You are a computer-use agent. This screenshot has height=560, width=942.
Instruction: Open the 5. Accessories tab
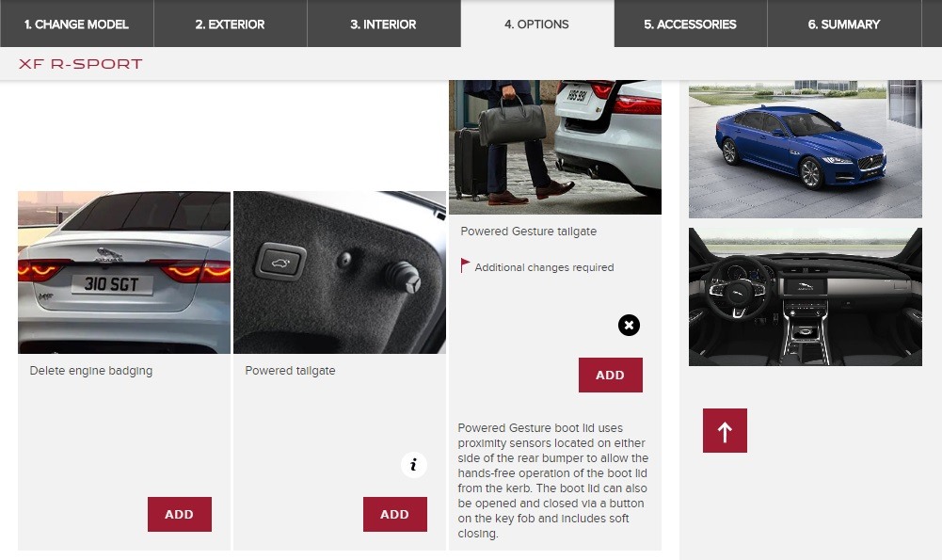[x=691, y=24]
